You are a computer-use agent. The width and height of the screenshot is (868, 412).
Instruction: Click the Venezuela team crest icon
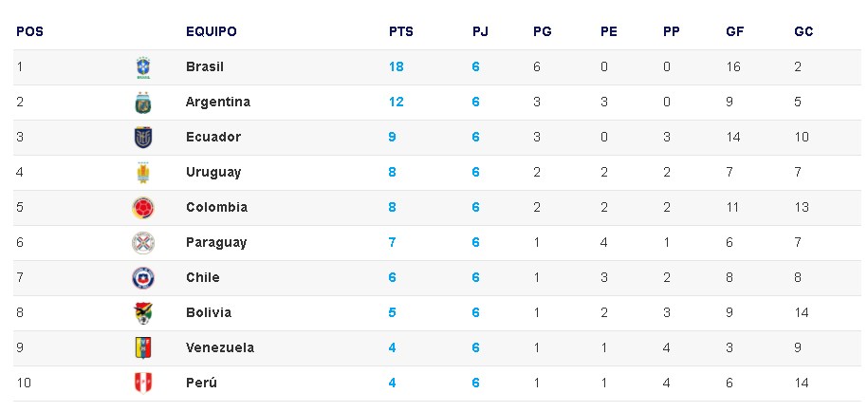click(143, 348)
